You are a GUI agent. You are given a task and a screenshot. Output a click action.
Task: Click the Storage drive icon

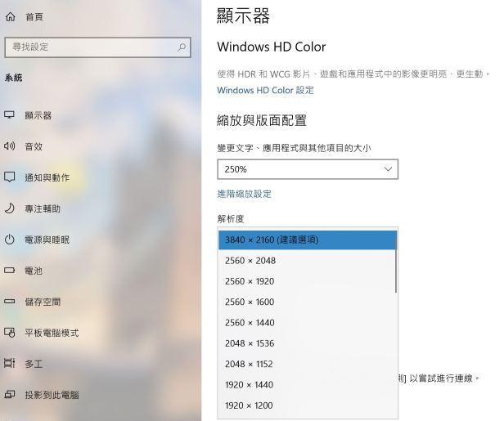tap(10, 302)
